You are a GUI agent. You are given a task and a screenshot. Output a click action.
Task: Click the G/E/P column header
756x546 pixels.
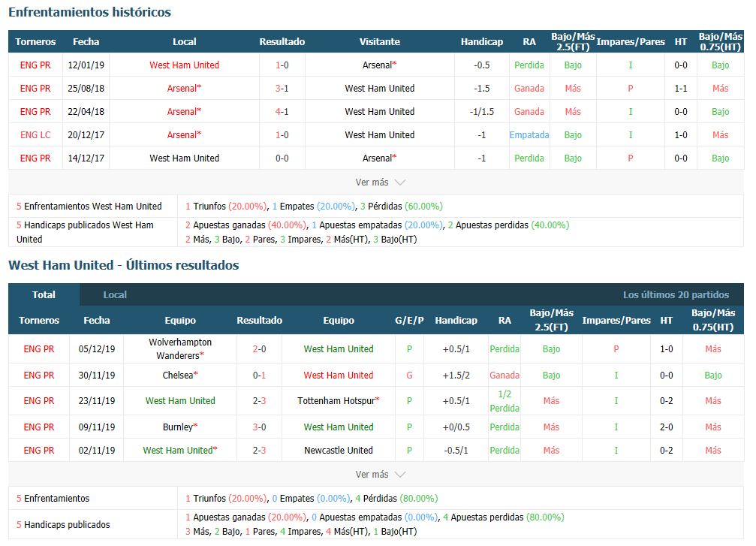click(x=409, y=320)
